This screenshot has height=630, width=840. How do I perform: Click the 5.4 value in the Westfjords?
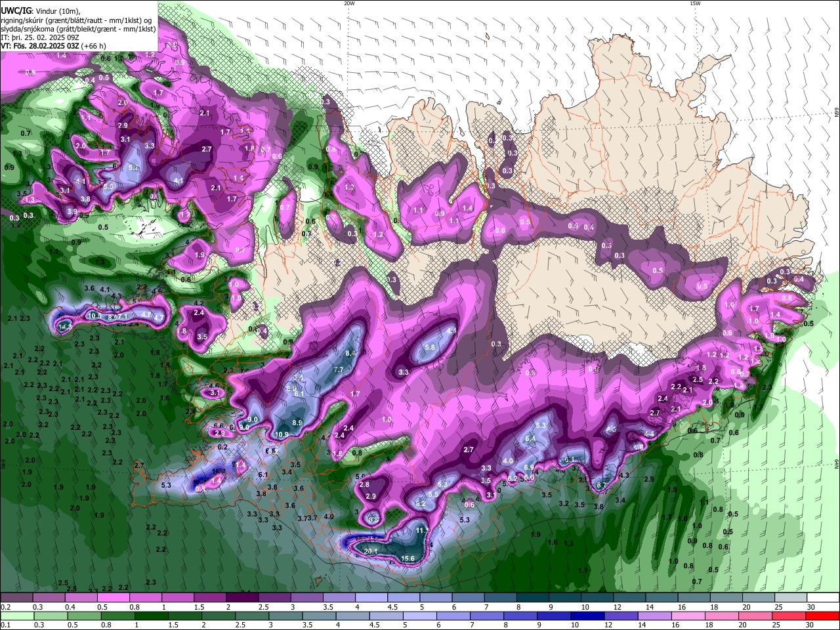coord(134,168)
